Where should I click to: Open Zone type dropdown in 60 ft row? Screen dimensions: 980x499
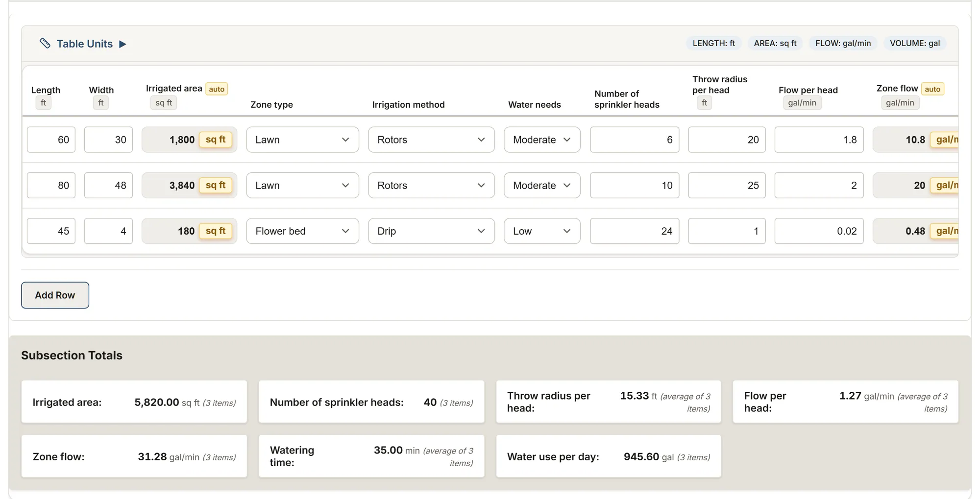coord(302,140)
